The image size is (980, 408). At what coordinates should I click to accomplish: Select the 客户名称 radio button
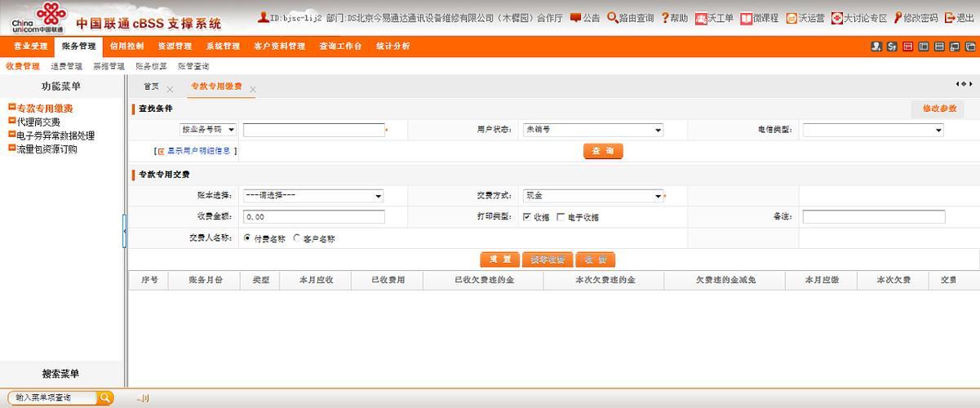(x=296, y=238)
